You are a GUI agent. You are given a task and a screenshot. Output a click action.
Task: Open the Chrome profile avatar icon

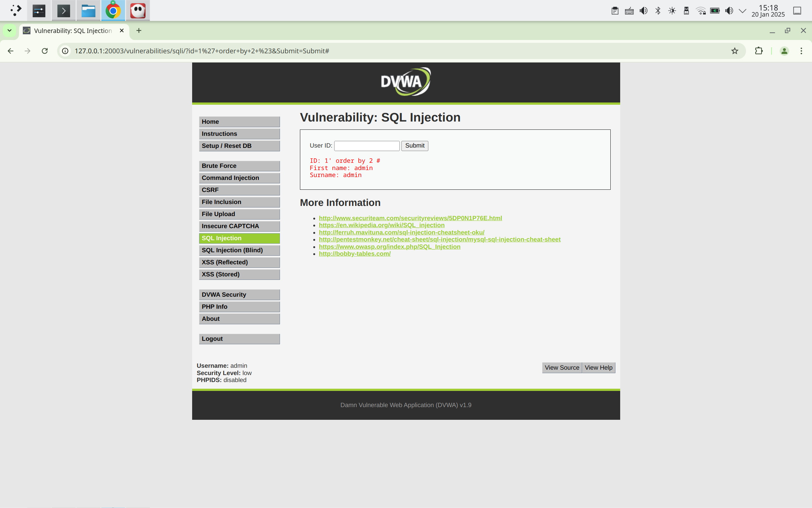(784, 51)
